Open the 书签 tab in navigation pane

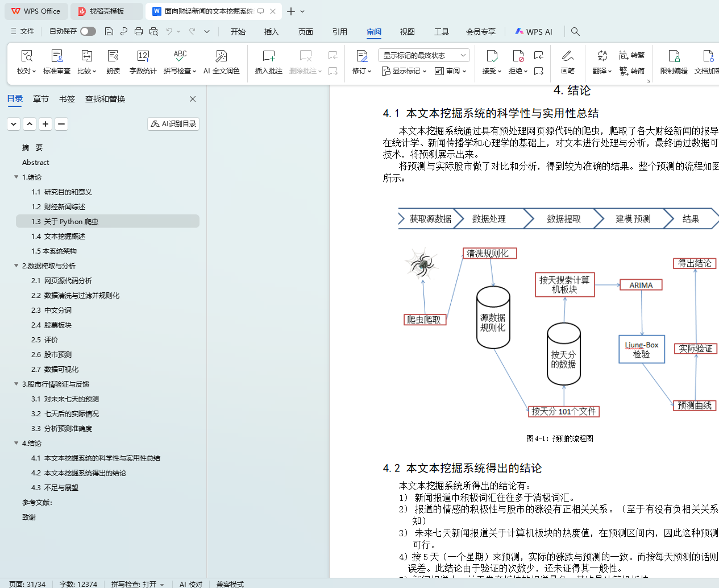pos(67,99)
